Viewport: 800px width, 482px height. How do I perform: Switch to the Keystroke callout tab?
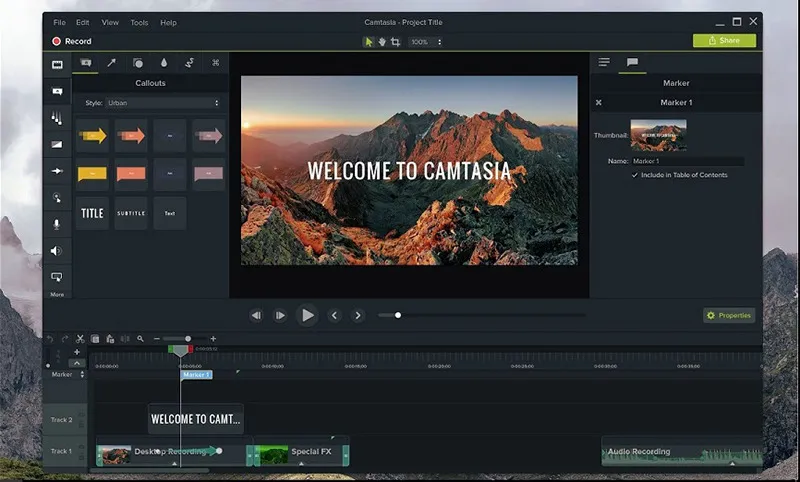(216, 63)
